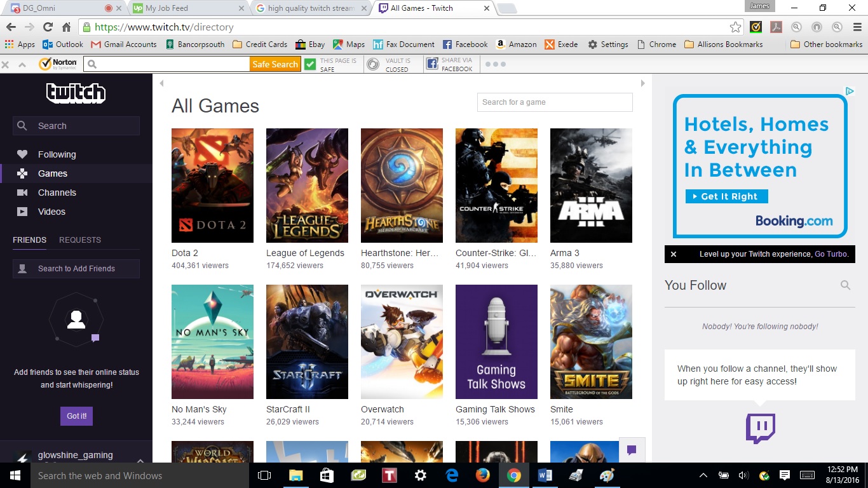Open Arma 3 game thumbnail
This screenshot has height=488, width=868.
pos(591,186)
